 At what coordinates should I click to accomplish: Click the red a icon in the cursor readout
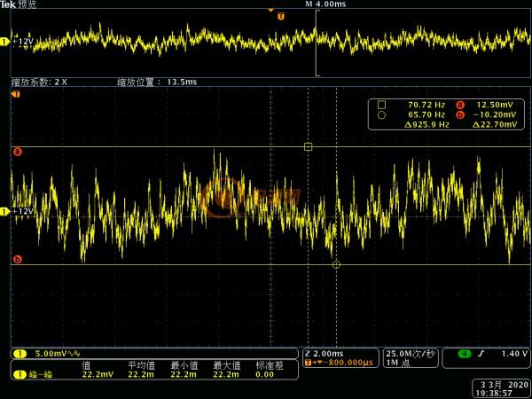click(460, 105)
